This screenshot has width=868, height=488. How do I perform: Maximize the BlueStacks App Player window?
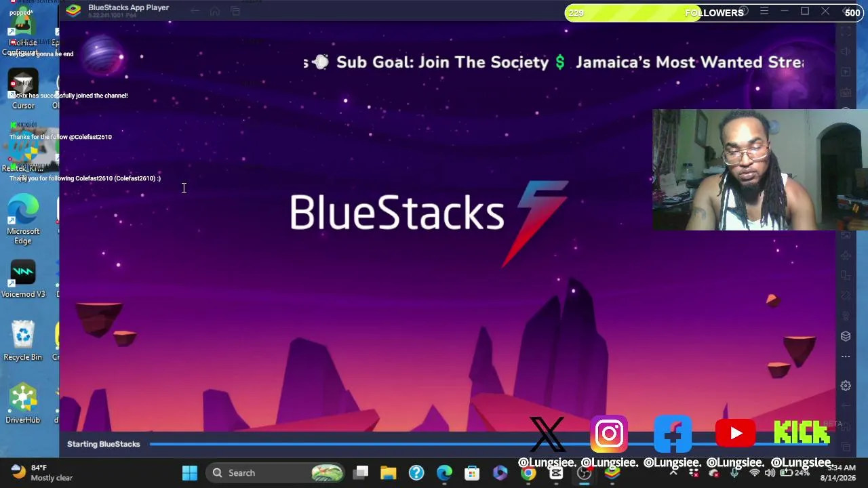point(805,11)
